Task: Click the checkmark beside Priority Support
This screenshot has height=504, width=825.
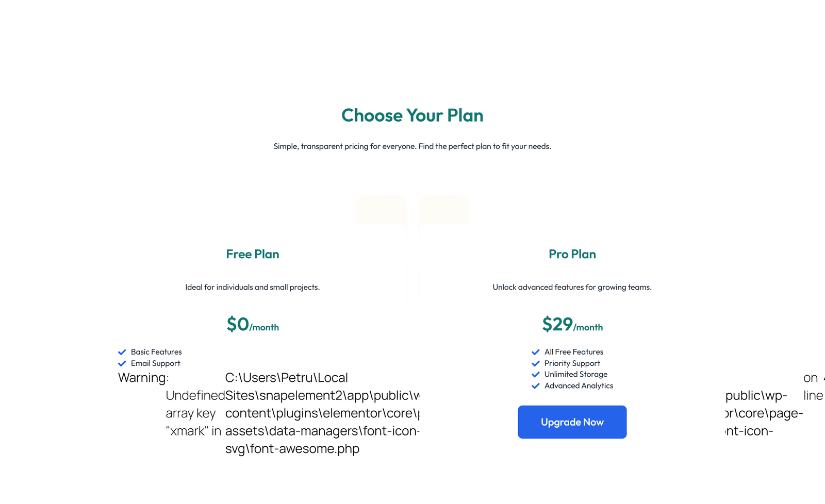Action: pyautogui.click(x=536, y=363)
